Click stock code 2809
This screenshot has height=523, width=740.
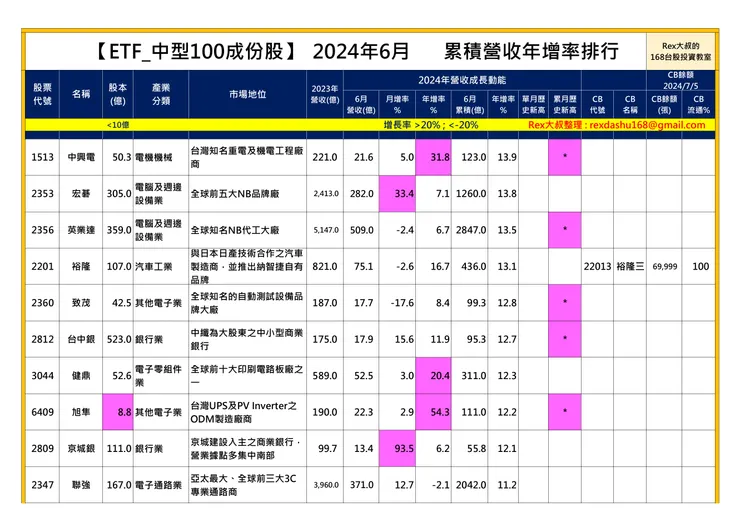point(42,448)
